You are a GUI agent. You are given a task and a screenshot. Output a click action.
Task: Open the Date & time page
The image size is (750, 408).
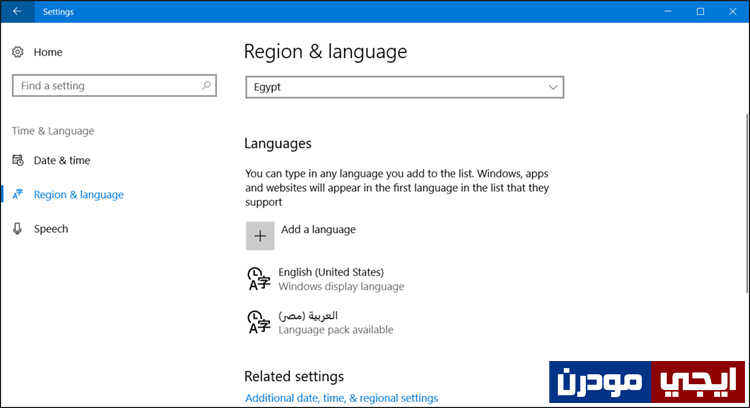[62, 160]
